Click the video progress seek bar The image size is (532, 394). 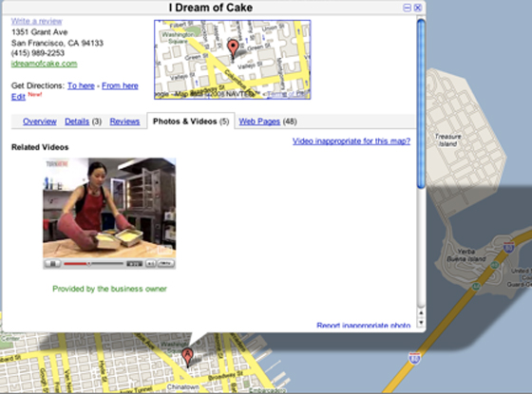[93, 264]
